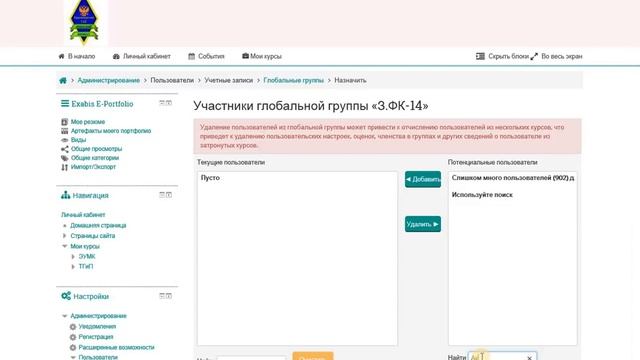Image resolution: width=640 pixels, height=360 pixels.
Task: Expand ТГиП course node
Action: (x=73, y=267)
